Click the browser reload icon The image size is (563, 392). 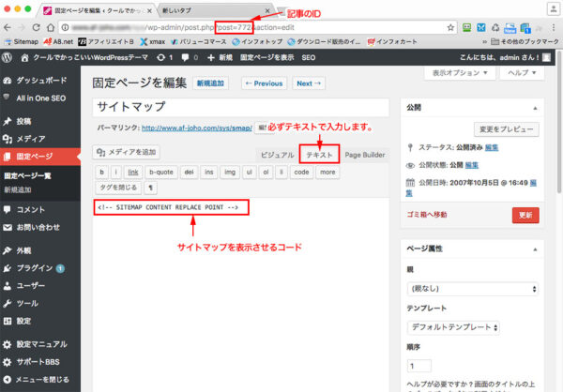(x=46, y=25)
